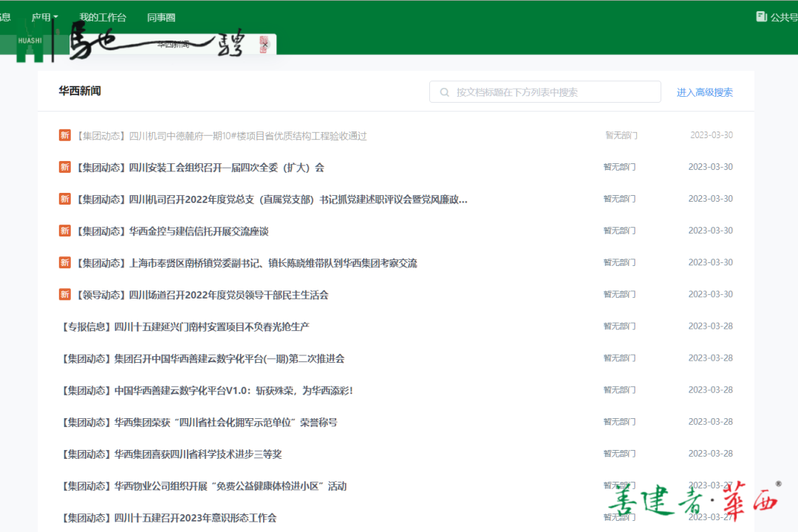The image size is (798, 532).
Task: Click date 2023-03-30 of 华西金控 article
Action: [711, 231]
